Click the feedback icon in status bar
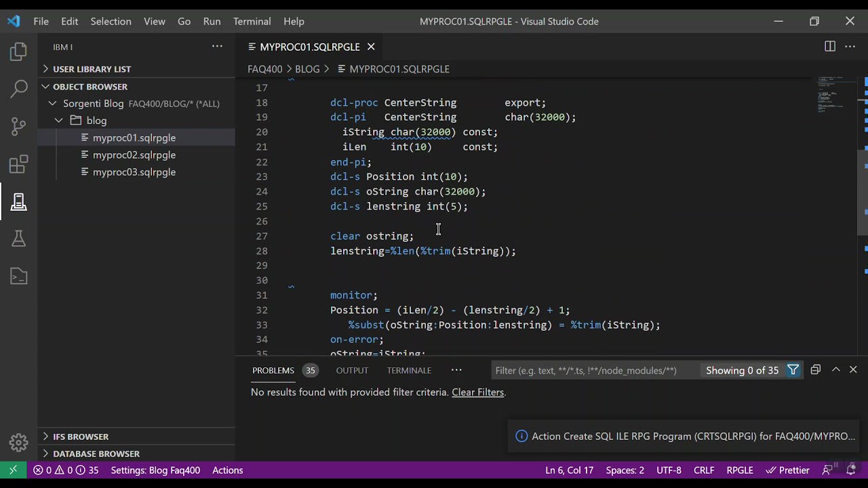The width and height of the screenshot is (868, 488). click(x=827, y=470)
